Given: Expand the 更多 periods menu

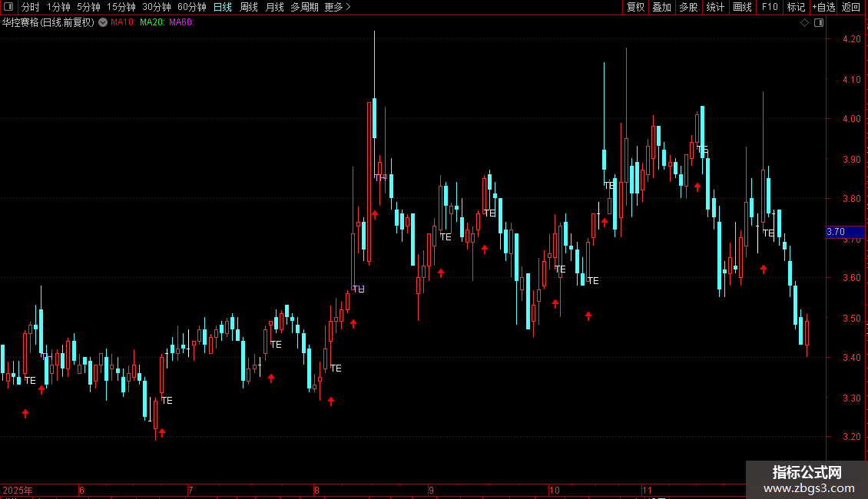Looking at the screenshot, I should click(337, 7).
